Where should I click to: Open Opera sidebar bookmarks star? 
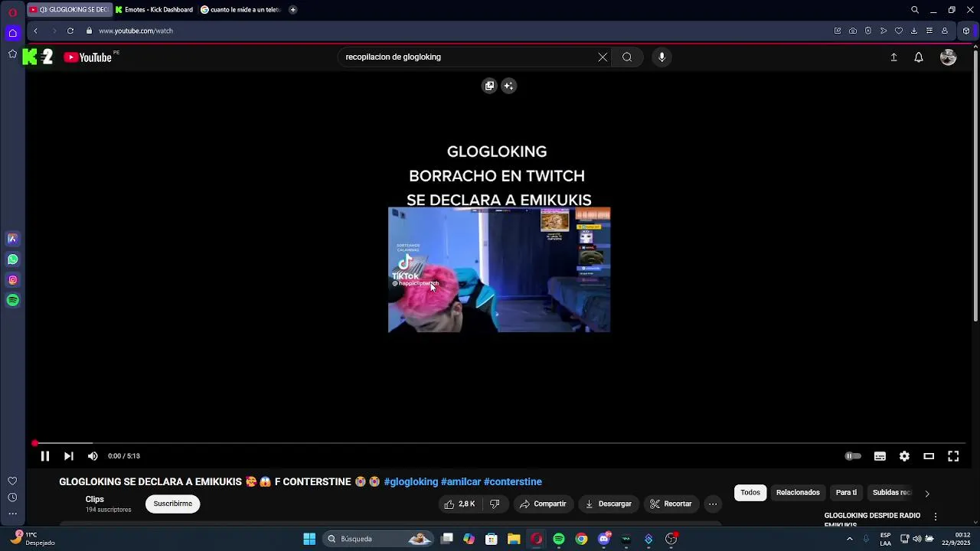[12, 54]
